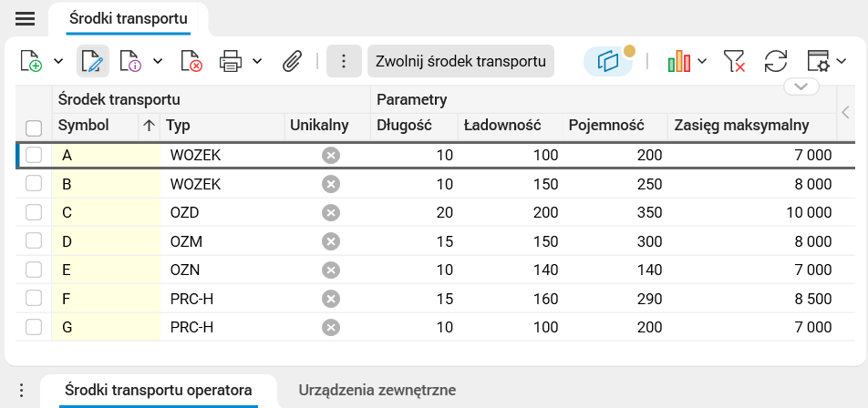Open the print icon
This screenshot has height=408, width=868.
230,61
